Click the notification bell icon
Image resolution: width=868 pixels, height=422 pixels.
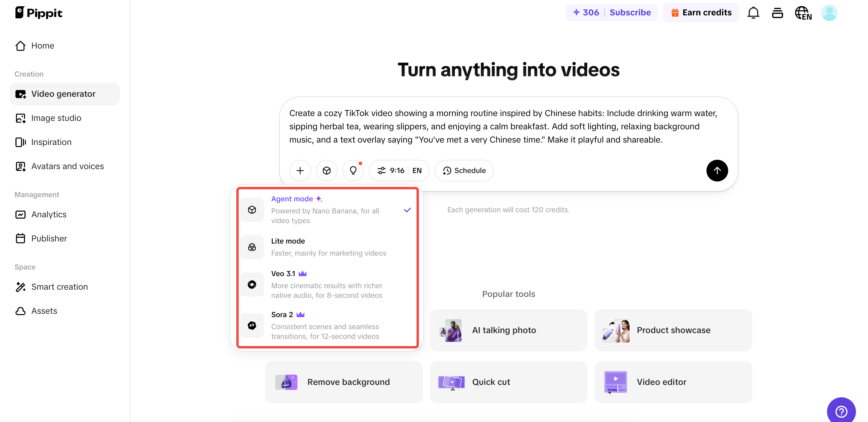coord(753,13)
